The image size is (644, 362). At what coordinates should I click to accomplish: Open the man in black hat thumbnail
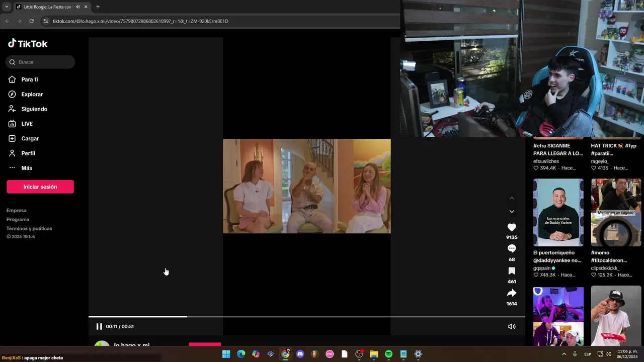(x=616, y=317)
